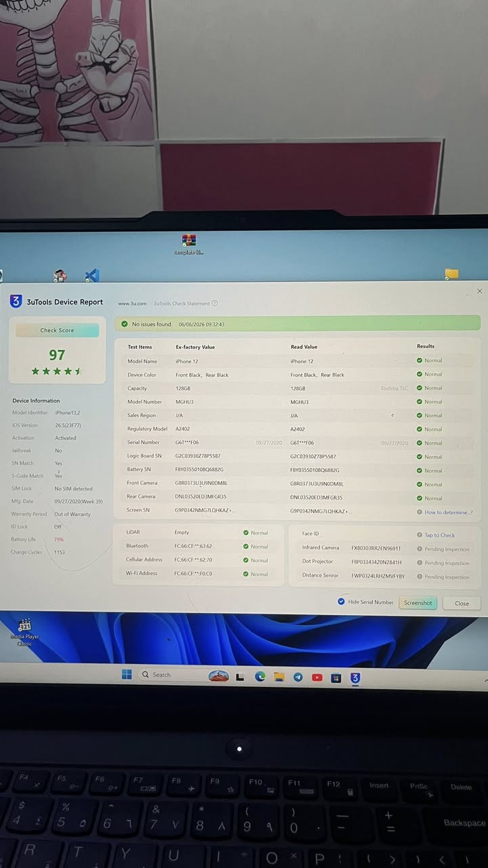This screenshot has height=868, width=488.
Task: Click the Device Information heading
Action: pyautogui.click(x=36, y=400)
